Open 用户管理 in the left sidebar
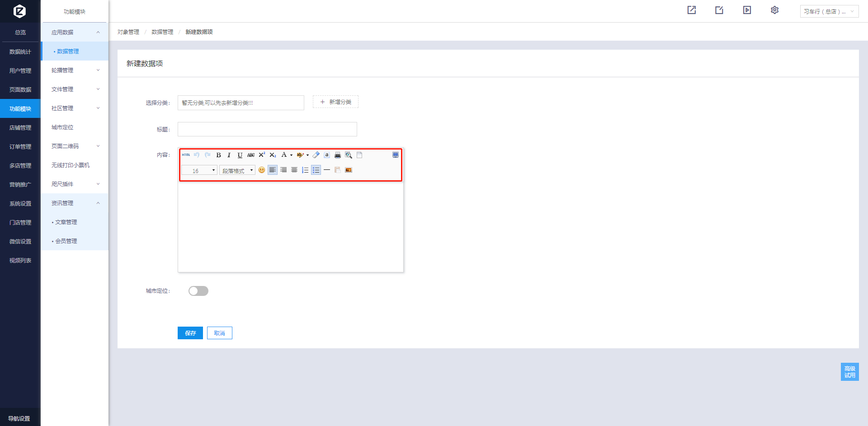868x426 pixels. pyautogui.click(x=20, y=71)
